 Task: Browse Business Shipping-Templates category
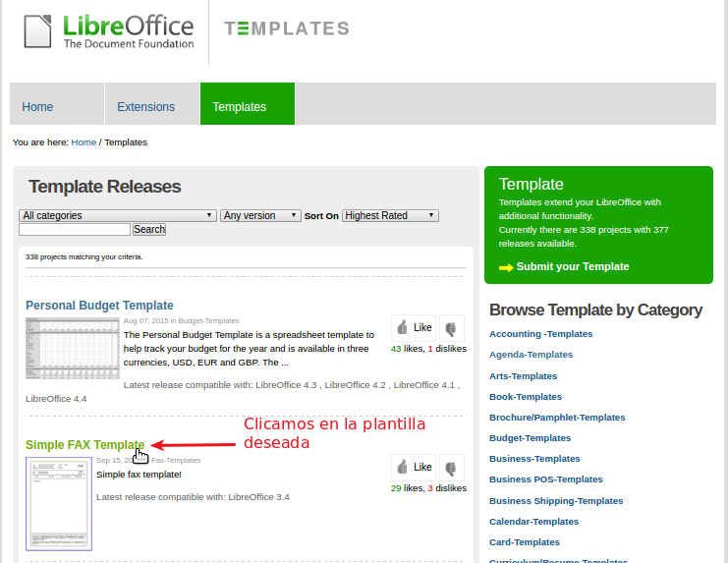click(556, 501)
